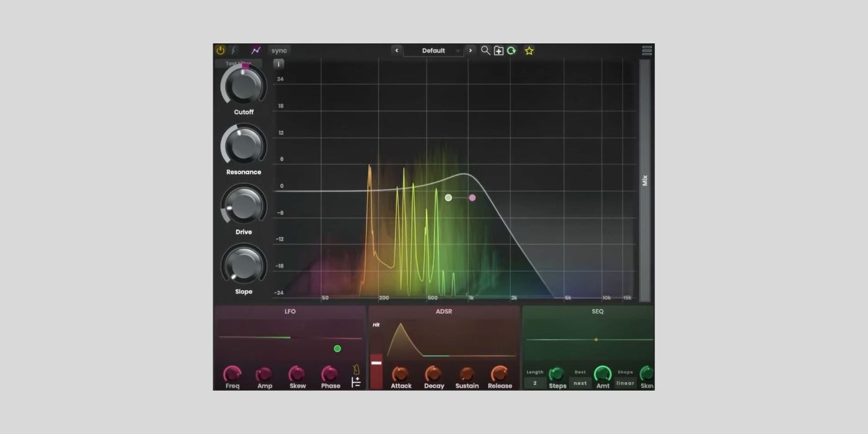
Task: Open the SEQ Shape "linear" selector
Action: point(625,383)
